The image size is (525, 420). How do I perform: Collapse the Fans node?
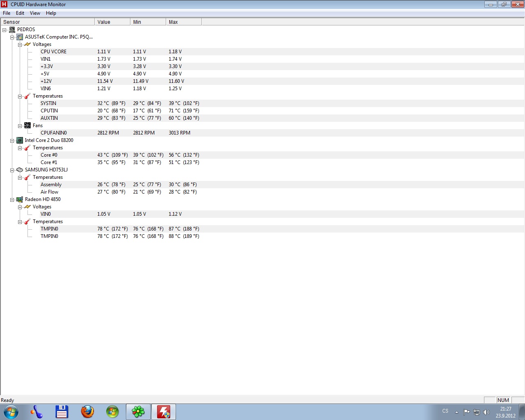[x=20, y=126]
